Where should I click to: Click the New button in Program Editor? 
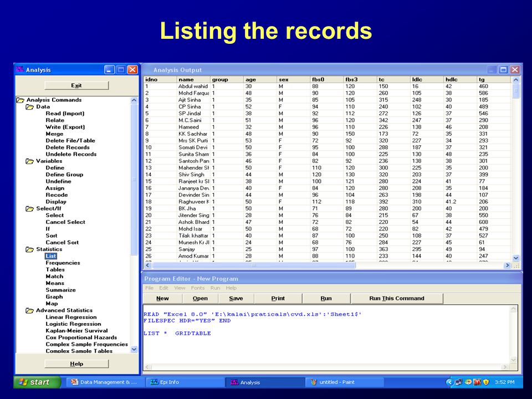click(x=162, y=298)
